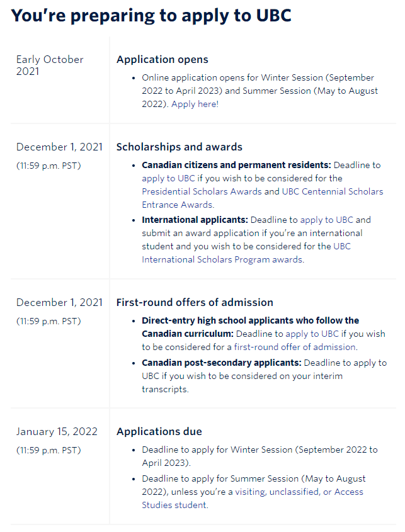Click the "You're preparing to apply to UBC" heading

tap(151, 16)
